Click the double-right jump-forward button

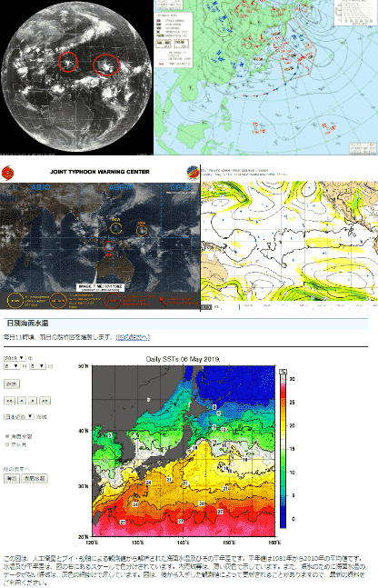click(45, 401)
